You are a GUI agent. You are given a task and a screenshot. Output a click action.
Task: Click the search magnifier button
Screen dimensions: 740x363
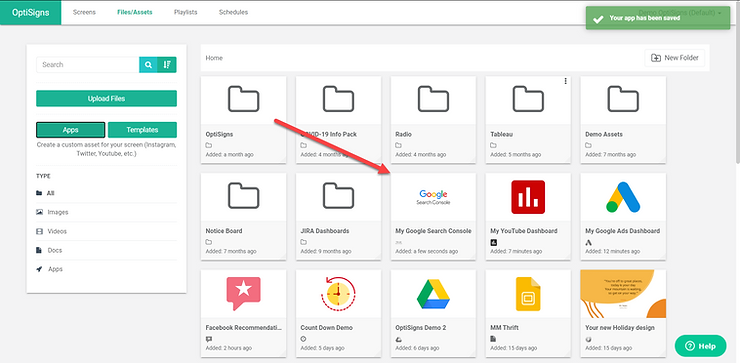[x=148, y=65]
